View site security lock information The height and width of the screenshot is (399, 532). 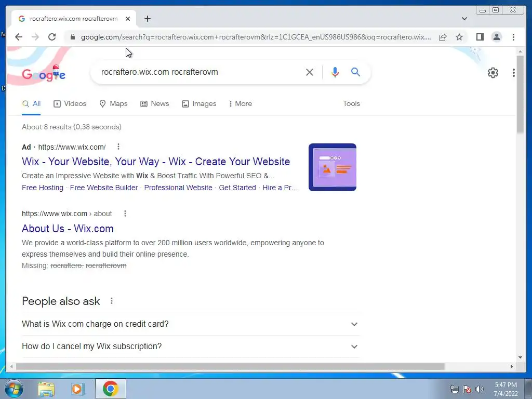[72, 37]
